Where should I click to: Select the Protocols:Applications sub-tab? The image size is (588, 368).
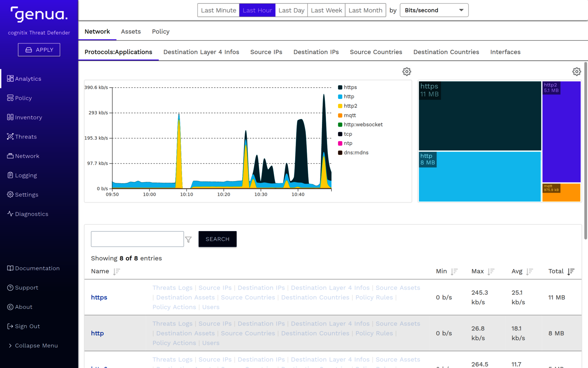[118, 52]
